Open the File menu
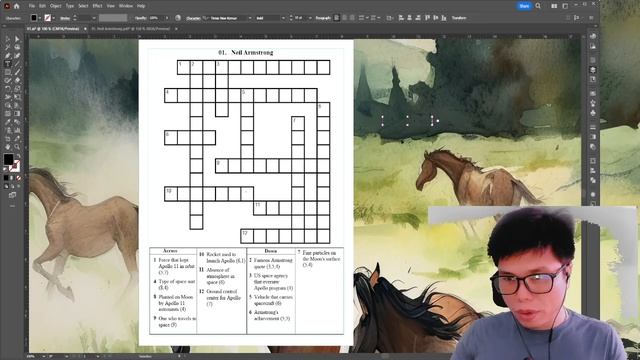This screenshot has width=640, height=360. [x=31, y=6]
